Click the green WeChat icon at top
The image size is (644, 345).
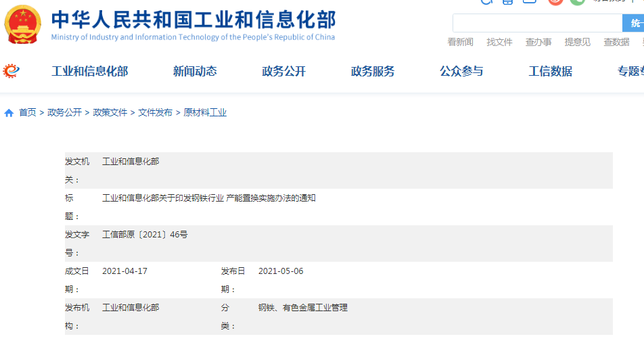point(577,1)
